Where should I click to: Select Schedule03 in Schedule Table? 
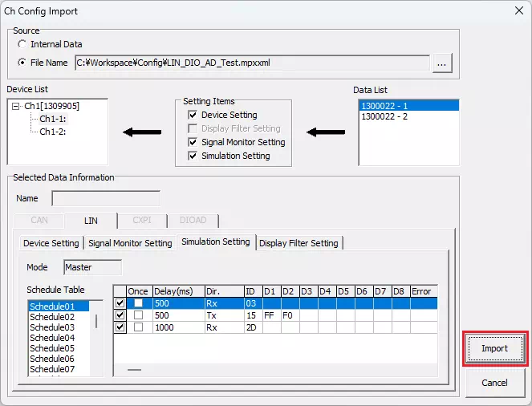point(59,327)
